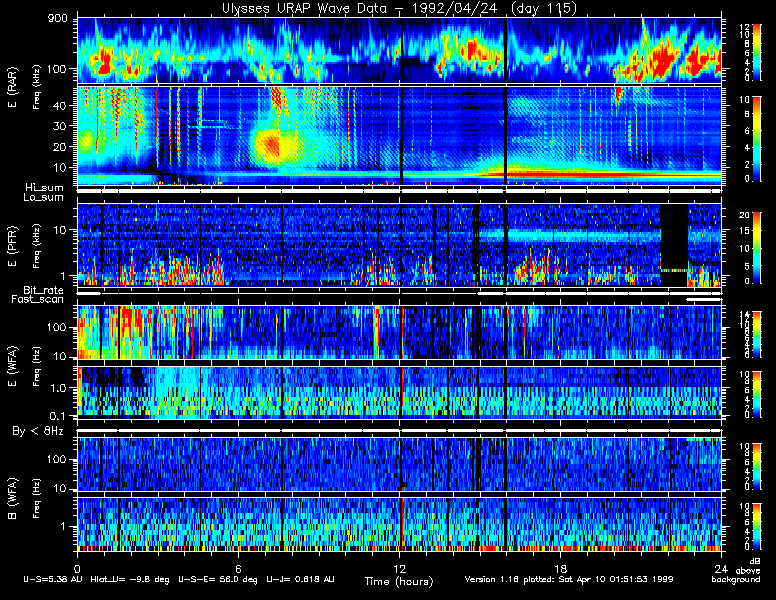Click the 'Lo_sum' status bar label
The height and width of the screenshot is (600, 776).
tap(43, 198)
